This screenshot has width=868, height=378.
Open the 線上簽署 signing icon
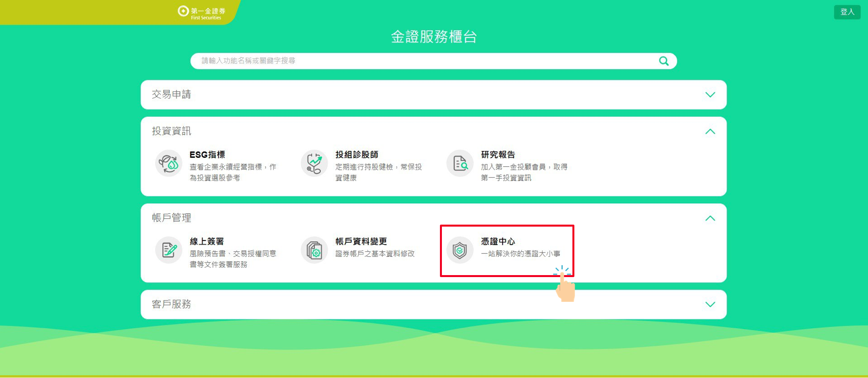click(x=169, y=250)
